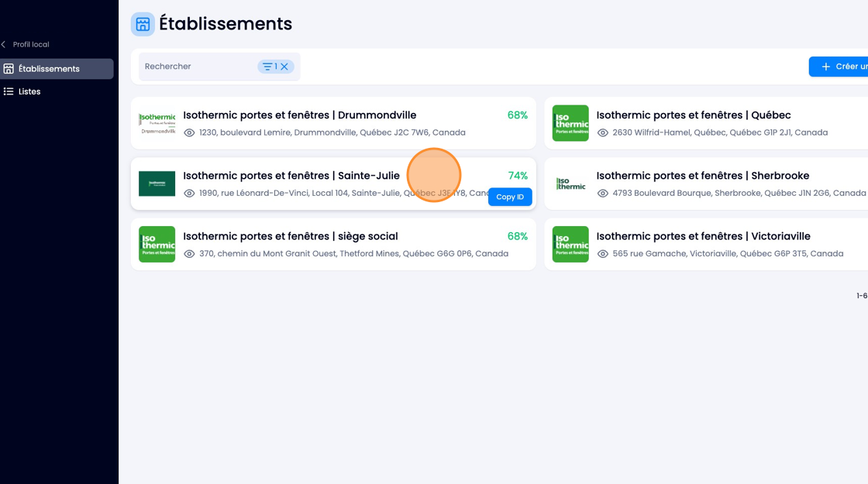Click the Sainte-Julie dark green logo
This screenshot has width=868, height=484.
(x=157, y=184)
